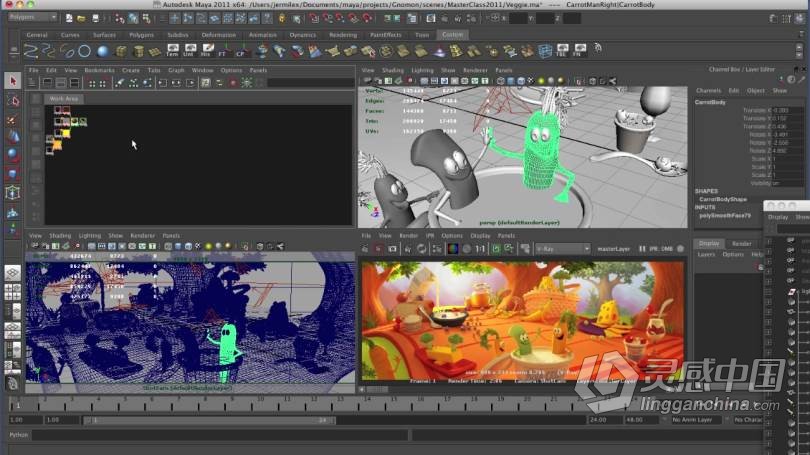Click the Save Scene icon on the status line
Image resolution: width=810 pixels, height=455 pixels.
pos(95,18)
